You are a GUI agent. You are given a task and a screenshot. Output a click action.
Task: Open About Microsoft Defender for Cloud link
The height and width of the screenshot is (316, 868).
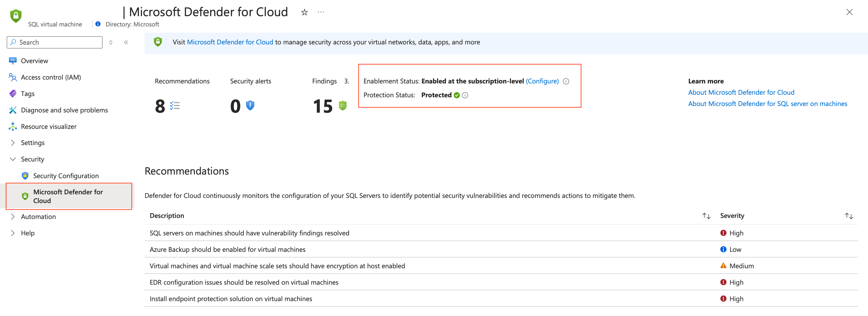741,92
